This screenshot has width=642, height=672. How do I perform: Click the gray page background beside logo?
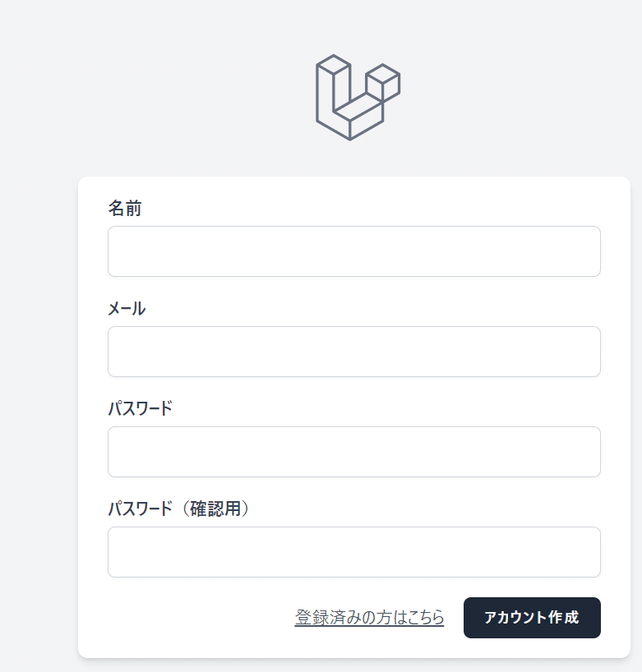[x=172, y=94]
